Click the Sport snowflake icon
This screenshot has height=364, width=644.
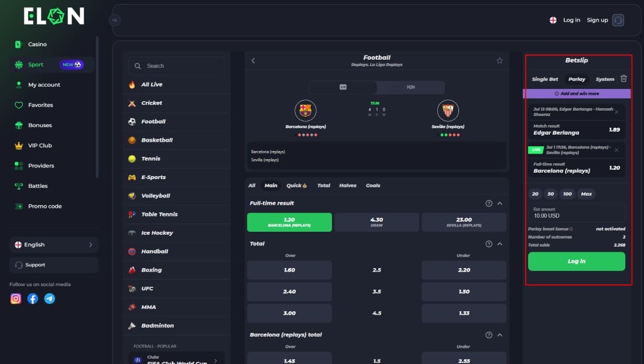pos(19,64)
